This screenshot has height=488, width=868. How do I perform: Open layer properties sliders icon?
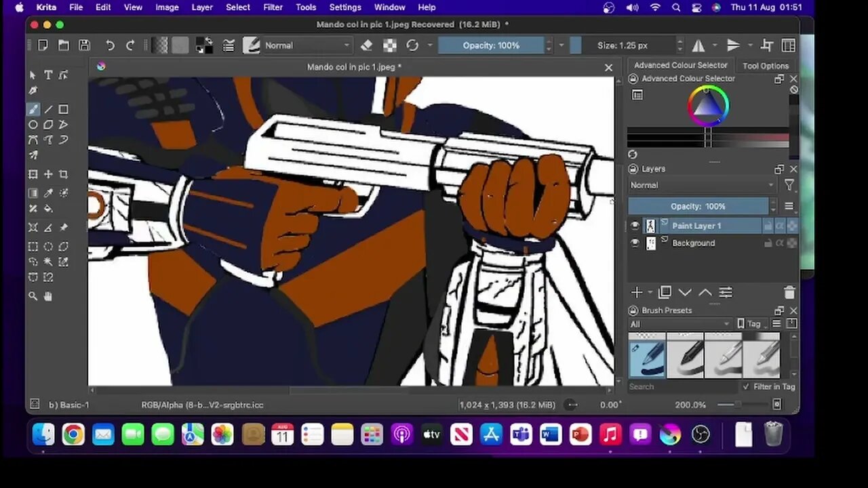point(726,293)
